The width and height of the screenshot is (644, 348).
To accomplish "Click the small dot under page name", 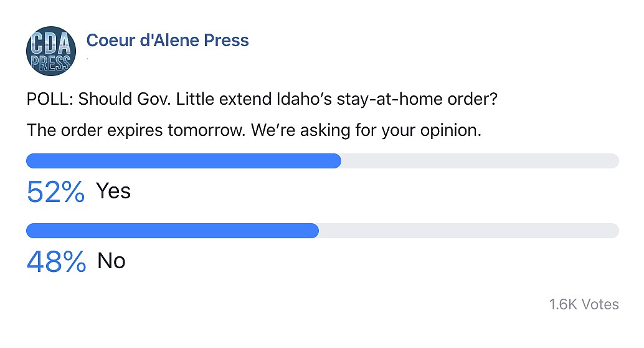I will pos(87,57).
